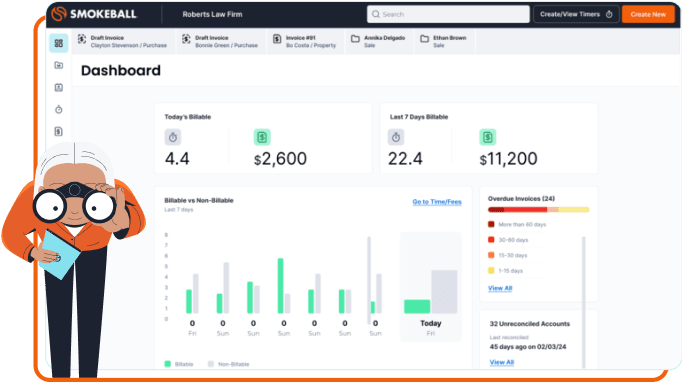Open the matters folder icon in sidebar
Screen dimensions: 682x382
(59, 65)
